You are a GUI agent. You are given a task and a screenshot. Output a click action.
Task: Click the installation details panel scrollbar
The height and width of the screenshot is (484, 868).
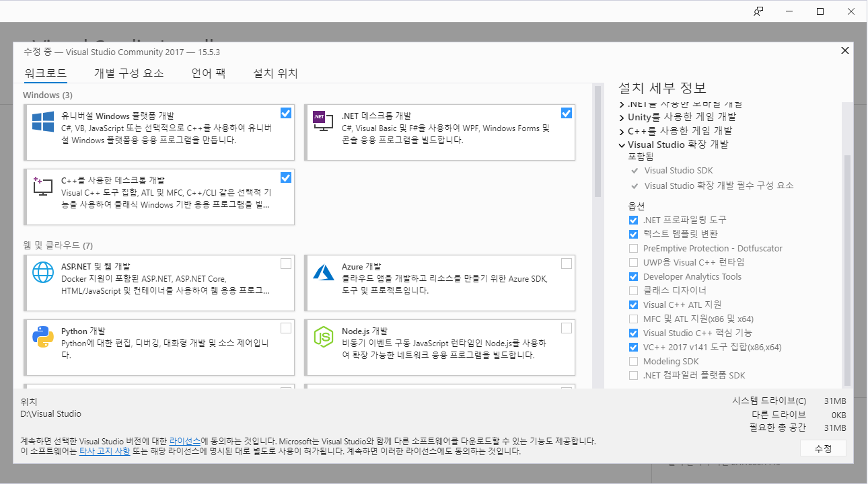pyautogui.click(x=848, y=269)
